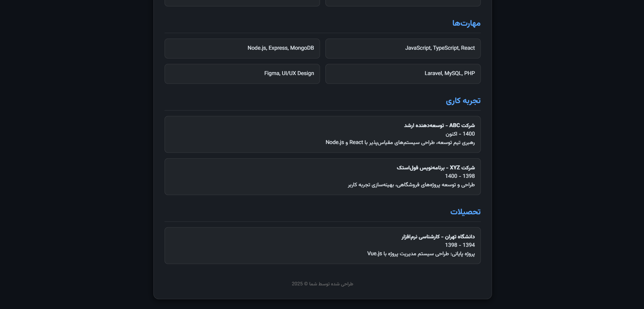Click the 1398 - 1394 education dates
Screen dimensions: 644x309
click(460, 245)
